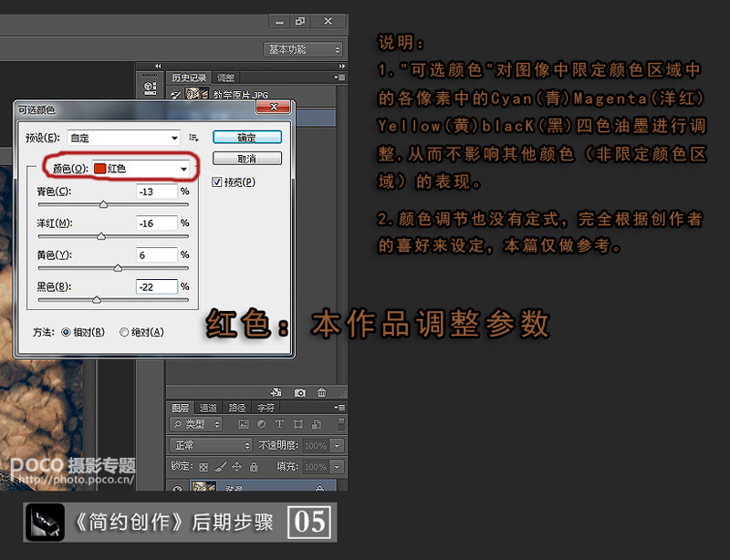The width and height of the screenshot is (730, 560).
Task: Click the smart object filter icon
Action: (317, 424)
